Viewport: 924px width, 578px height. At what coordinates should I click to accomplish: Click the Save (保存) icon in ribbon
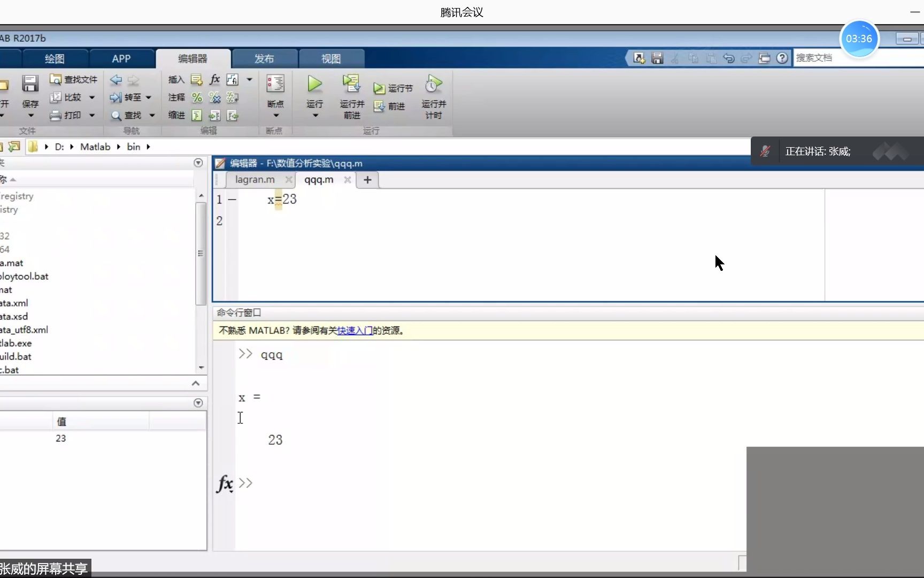[x=30, y=84]
